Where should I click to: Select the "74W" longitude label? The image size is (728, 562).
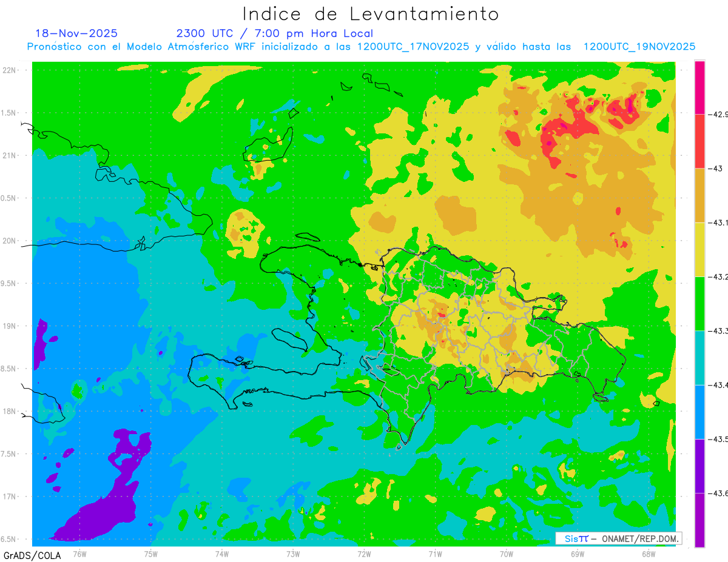click(222, 554)
